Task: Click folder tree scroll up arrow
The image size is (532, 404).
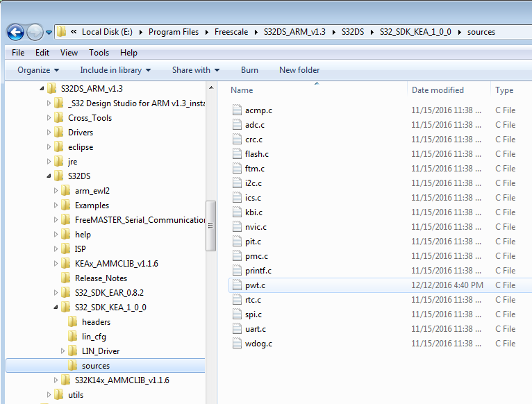Action: (x=211, y=87)
